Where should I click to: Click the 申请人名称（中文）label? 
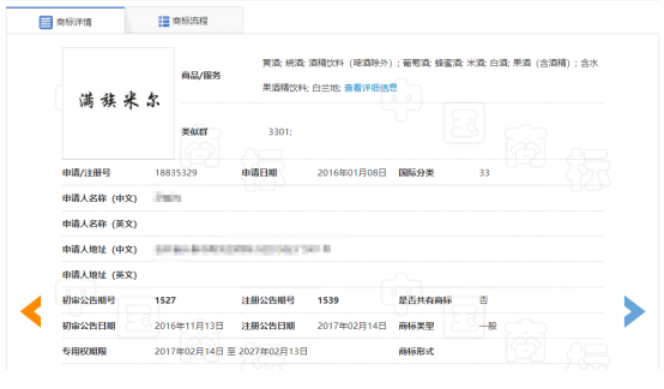(100, 198)
